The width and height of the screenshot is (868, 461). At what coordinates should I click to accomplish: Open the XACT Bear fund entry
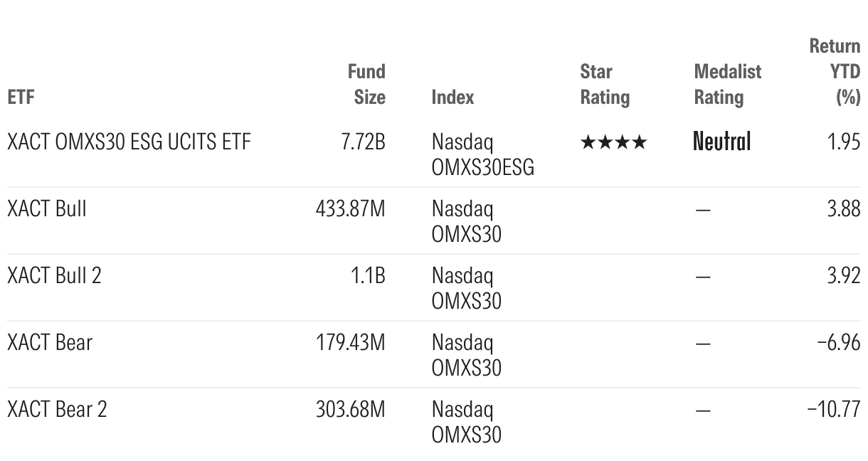tap(50, 343)
